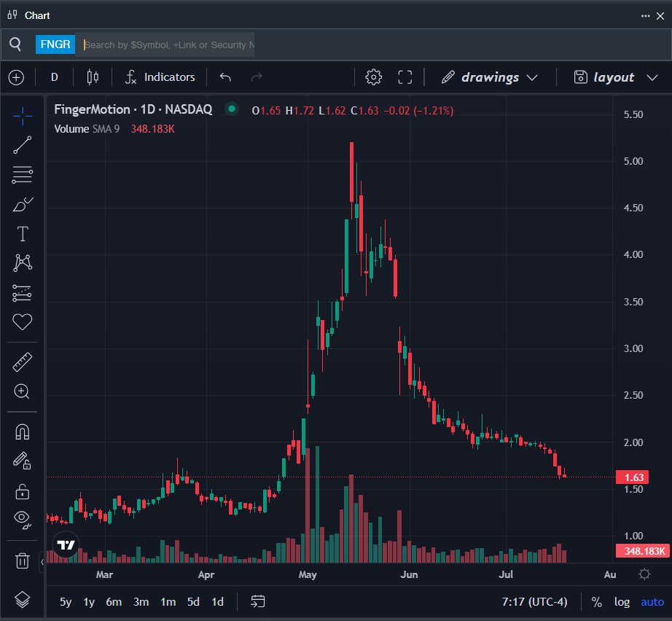The image size is (672, 621).
Task: Select the 5y date range
Action: 66,602
